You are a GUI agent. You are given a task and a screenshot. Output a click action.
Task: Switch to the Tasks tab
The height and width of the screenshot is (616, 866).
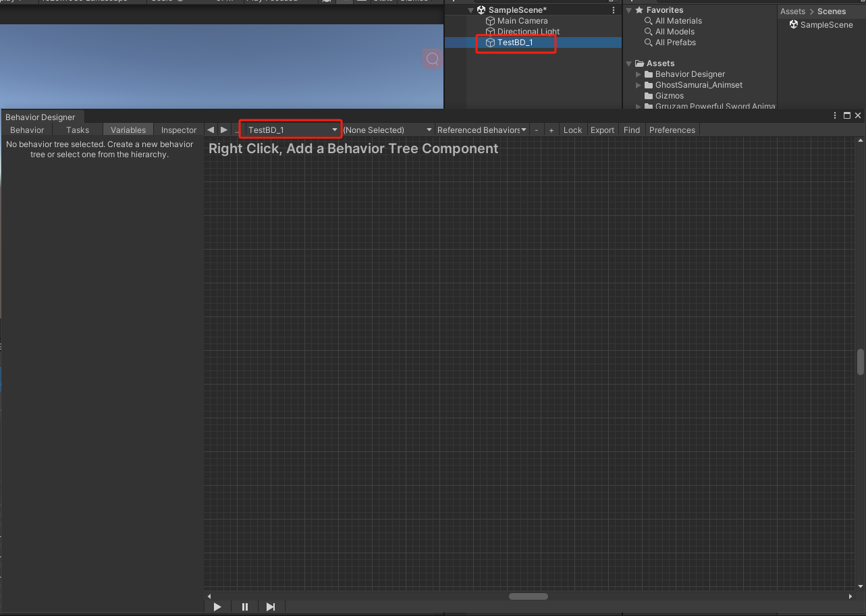point(78,130)
